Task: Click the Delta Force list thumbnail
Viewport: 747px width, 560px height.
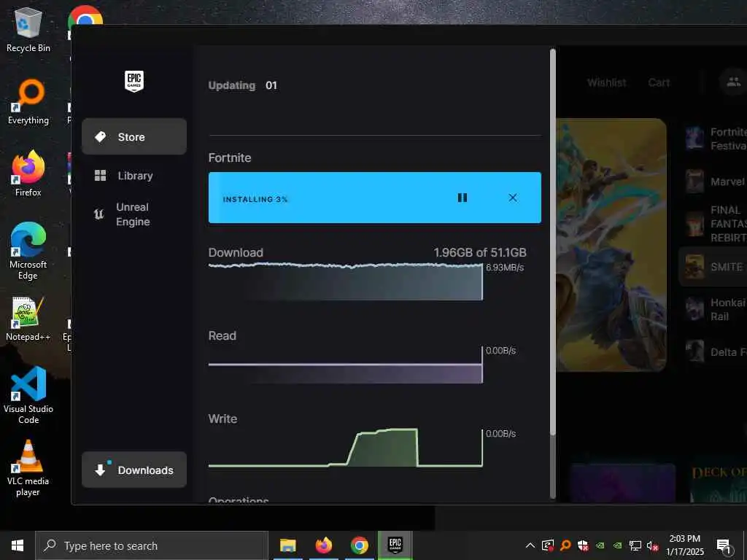Action: point(694,351)
